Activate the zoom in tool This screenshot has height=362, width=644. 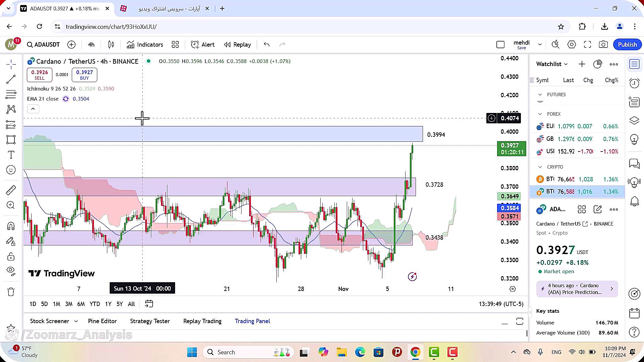pos(11,205)
